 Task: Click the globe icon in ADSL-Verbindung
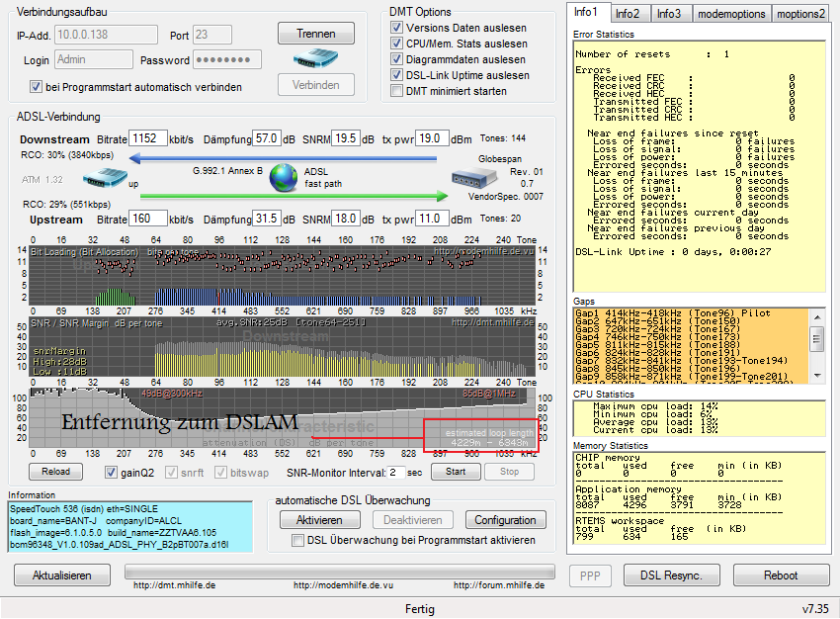(284, 177)
